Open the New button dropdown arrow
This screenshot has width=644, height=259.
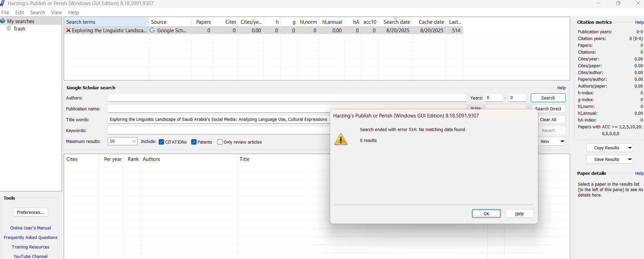562,141
